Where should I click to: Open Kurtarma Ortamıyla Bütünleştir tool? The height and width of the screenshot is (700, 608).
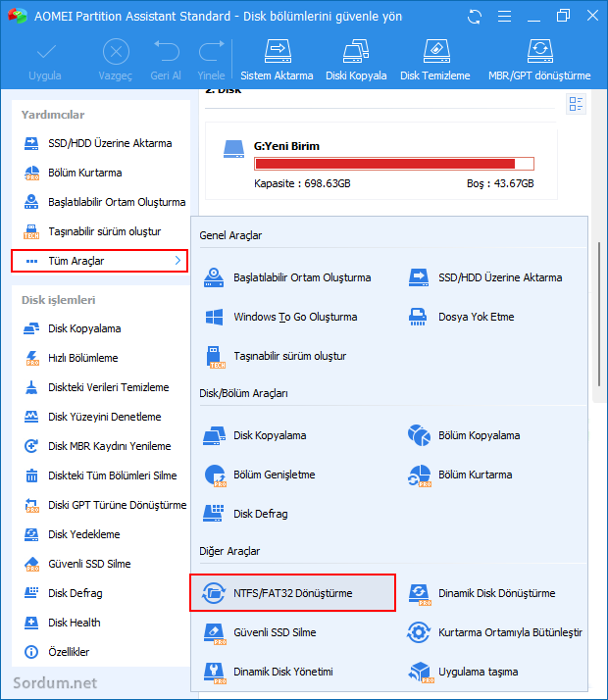[x=494, y=632]
